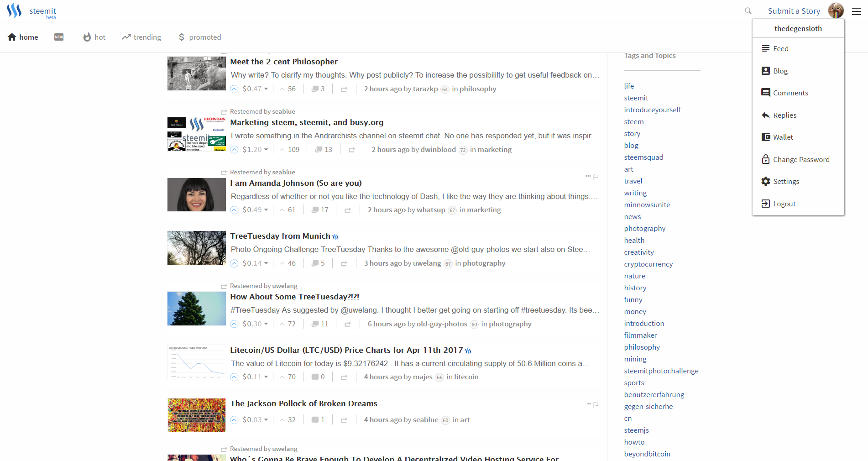Select the cryptocurrency tag
868x461 pixels.
point(648,264)
